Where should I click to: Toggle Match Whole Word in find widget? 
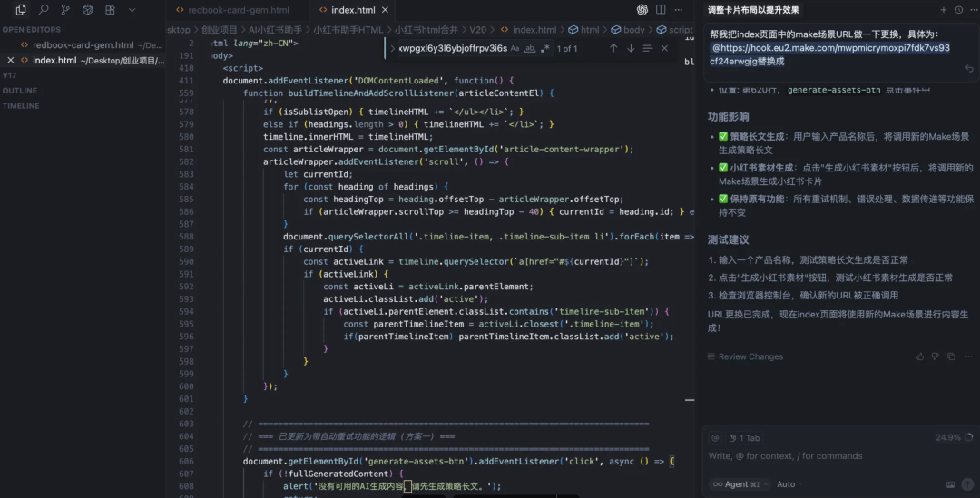coord(530,48)
